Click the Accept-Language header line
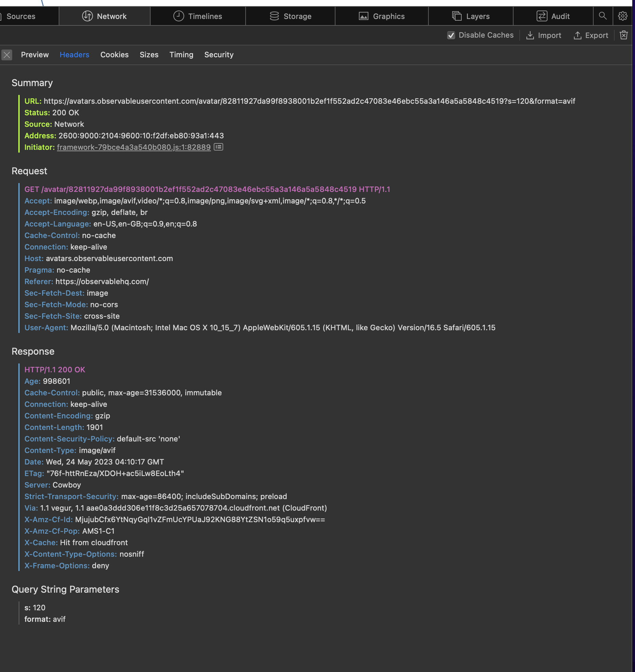Image resolution: width=635 pixels, height=672 pixels. [x=111, y=224]
